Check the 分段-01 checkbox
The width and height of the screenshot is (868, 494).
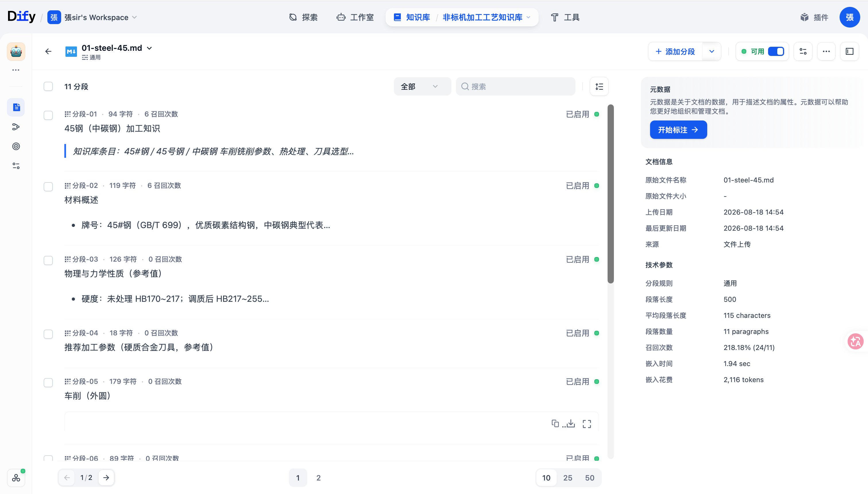pyautogui.click(x=48, y=115)
